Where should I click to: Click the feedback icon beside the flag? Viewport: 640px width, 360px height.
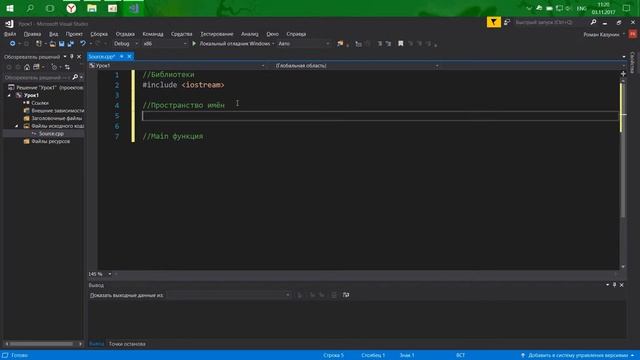point(507,22)
